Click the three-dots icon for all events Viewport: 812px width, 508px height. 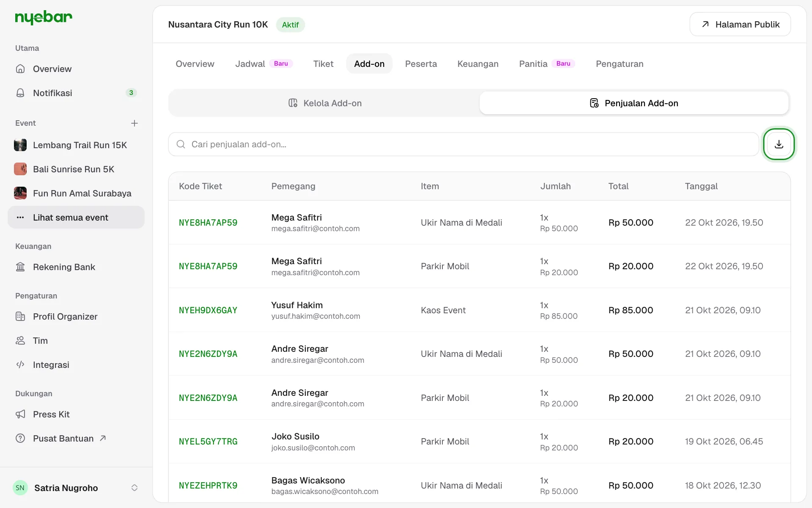click(20, 217)
